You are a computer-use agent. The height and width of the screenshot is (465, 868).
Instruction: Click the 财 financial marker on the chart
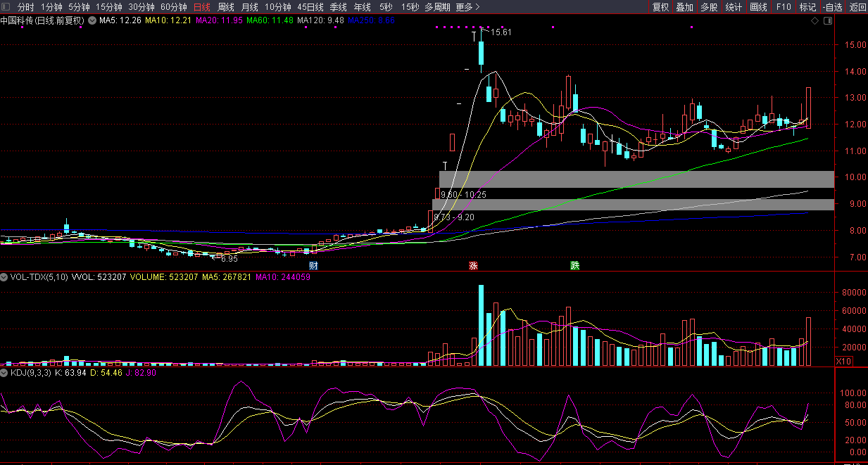tap(313, 266)
